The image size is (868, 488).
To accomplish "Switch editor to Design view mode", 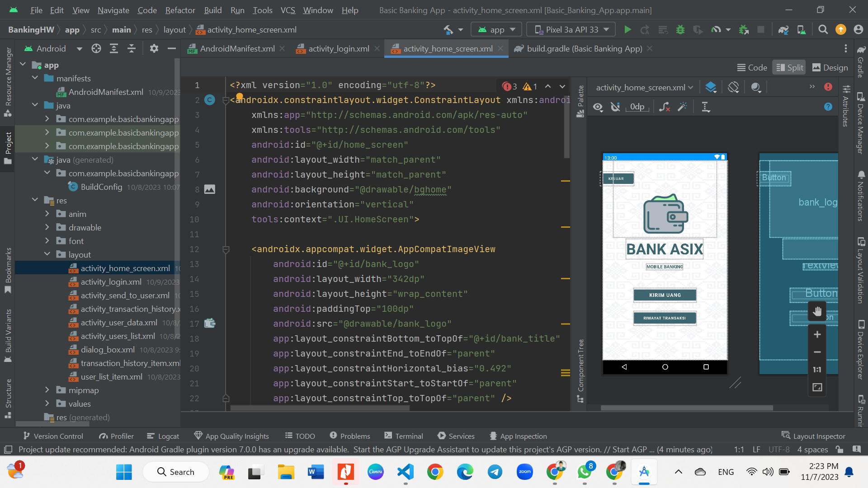I will [830, 68].
